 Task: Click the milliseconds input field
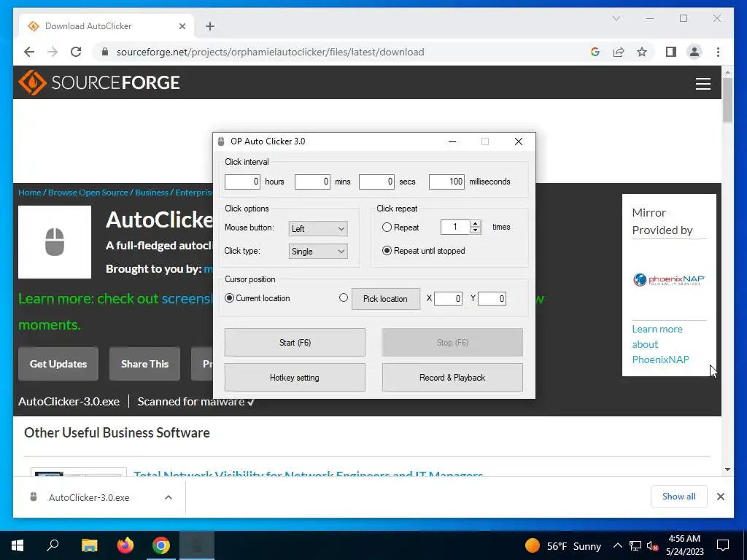coord(446,182)
